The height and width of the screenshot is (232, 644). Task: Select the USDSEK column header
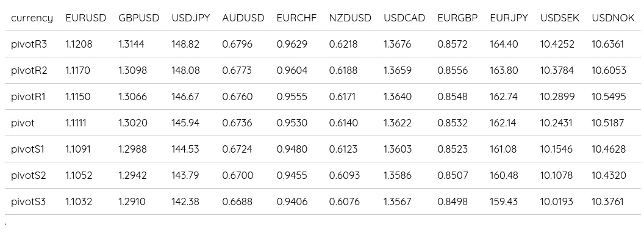[x=559, y=18]
